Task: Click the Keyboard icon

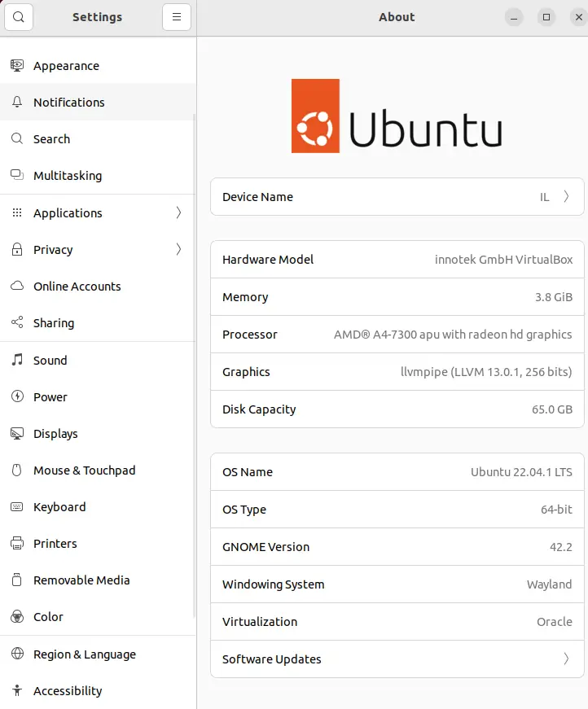Action: (17, 506)
